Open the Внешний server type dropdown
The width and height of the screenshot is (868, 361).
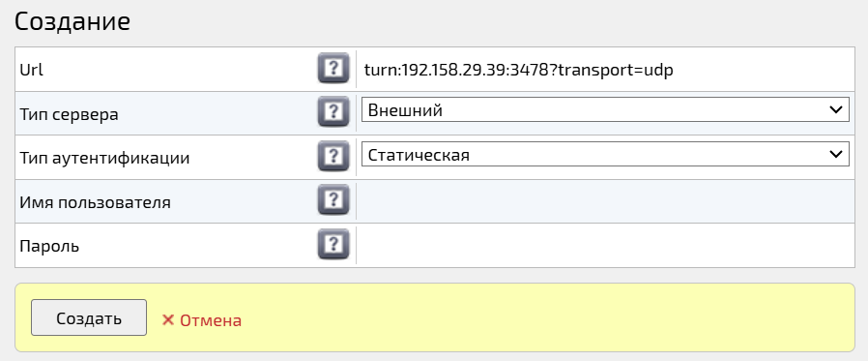point(605,109)
